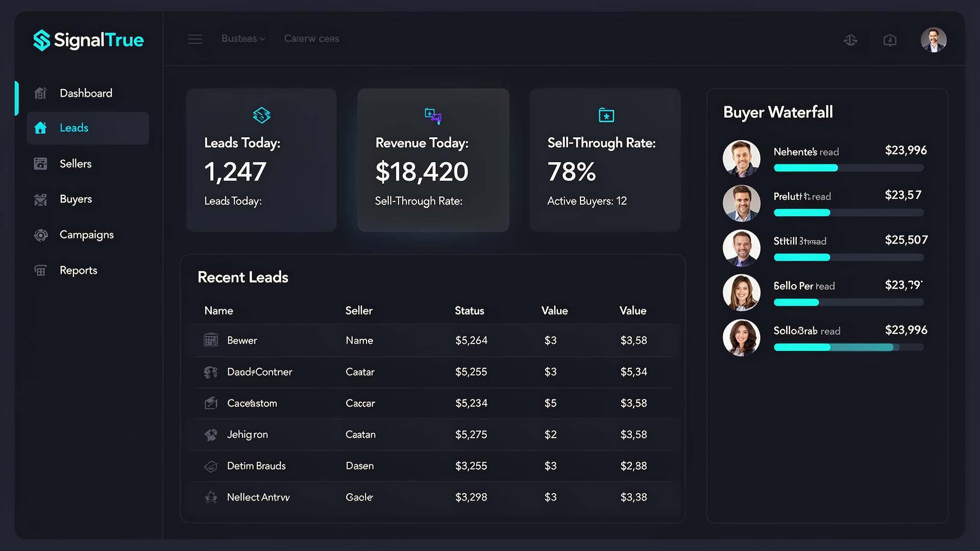Open Sellers page from sidebar
Viewport: 980px width, 551px height.
tap(76, 164)
